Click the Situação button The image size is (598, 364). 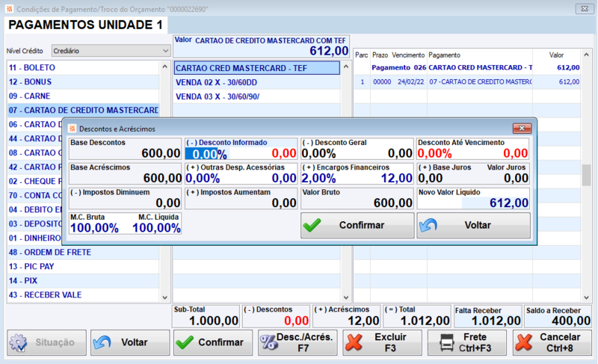(46, 342)
